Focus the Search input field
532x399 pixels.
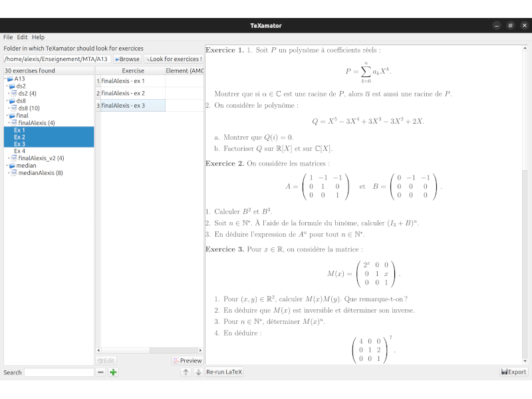pyautogui.click(x=59, y=372)
